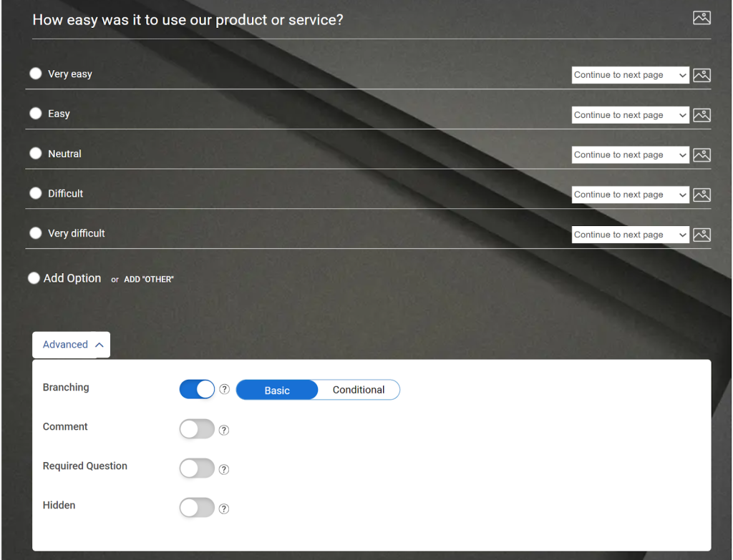Enable the Comment toggle
Screen dimensions: 733x560
point(197,429)
